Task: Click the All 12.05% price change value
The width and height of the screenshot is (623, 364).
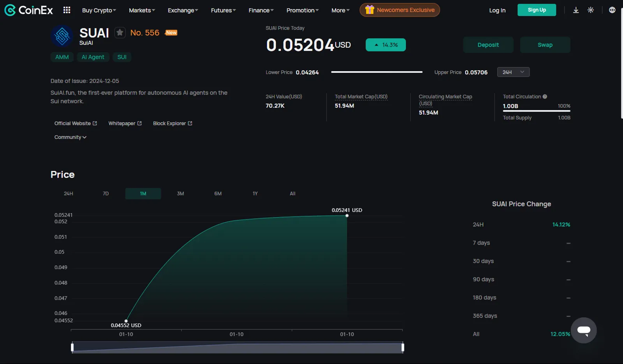Action: tap(560, 334)
